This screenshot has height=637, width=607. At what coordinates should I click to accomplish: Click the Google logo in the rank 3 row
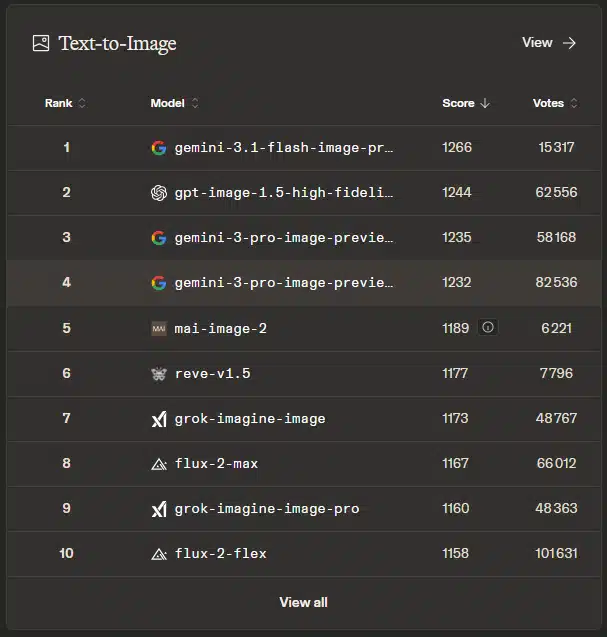click(158, 238)
